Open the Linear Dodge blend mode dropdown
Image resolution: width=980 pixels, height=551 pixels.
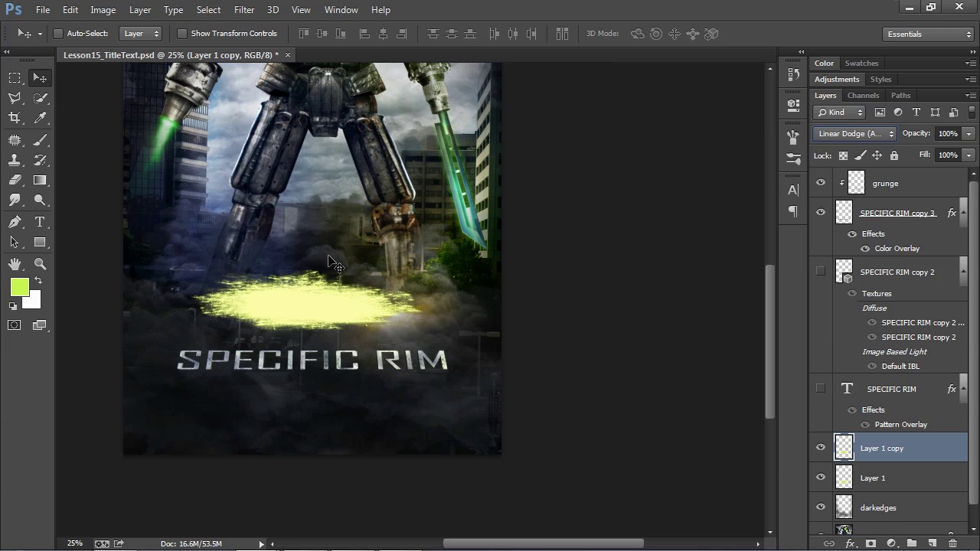coord(854,134)
